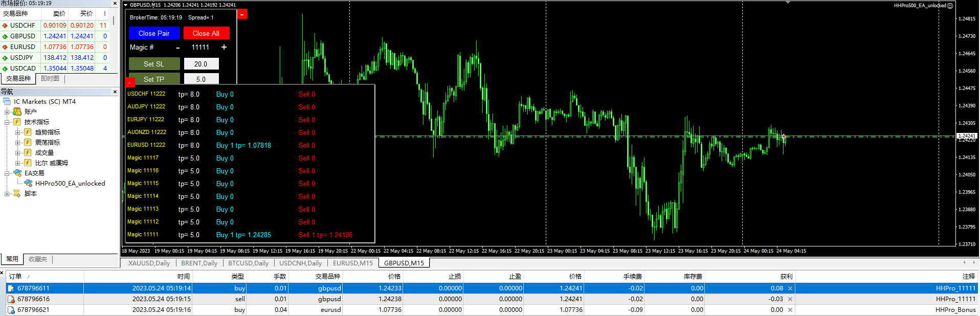This screenshot has height=316, width=980.
Task: Click the 账户 accounts icon in navigator
Action: click(17, 111)
